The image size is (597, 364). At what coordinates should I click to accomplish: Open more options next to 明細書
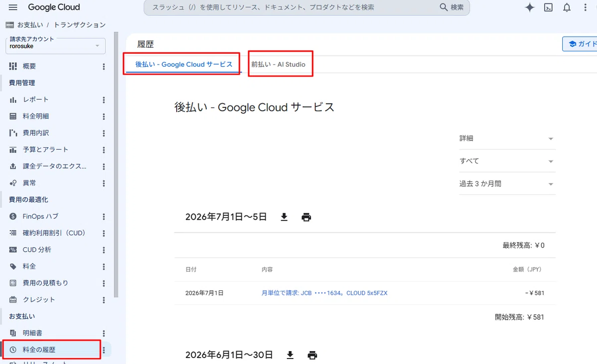click(104, 333)
